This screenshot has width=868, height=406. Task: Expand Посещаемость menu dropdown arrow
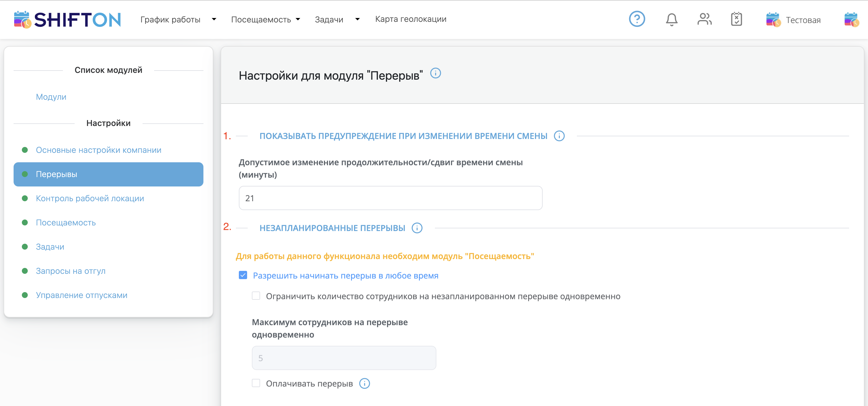298,19
